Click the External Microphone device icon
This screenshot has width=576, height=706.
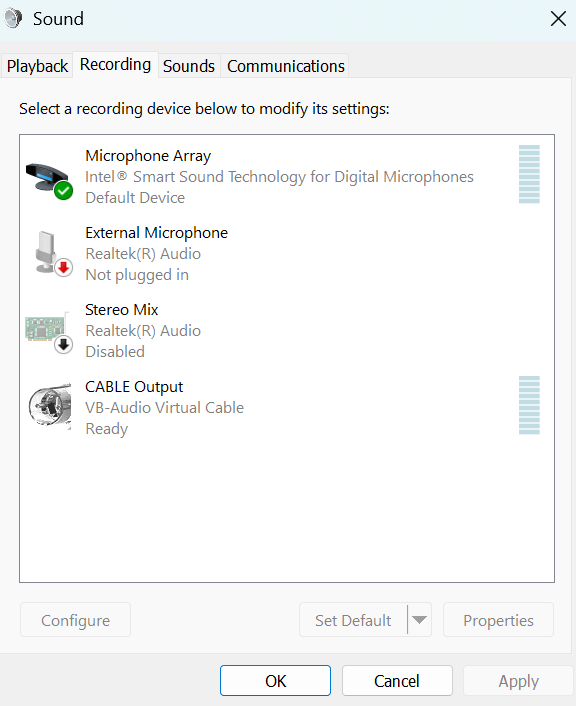click(53, 253)
